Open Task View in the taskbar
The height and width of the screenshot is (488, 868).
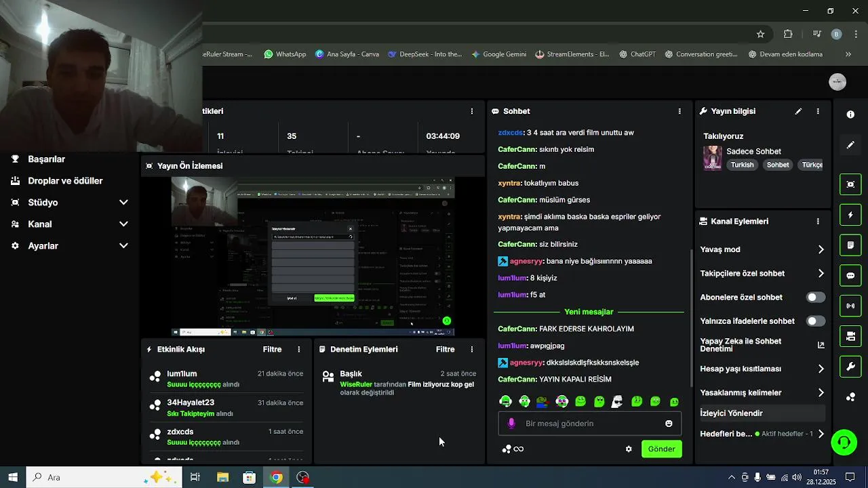[195, 477]
